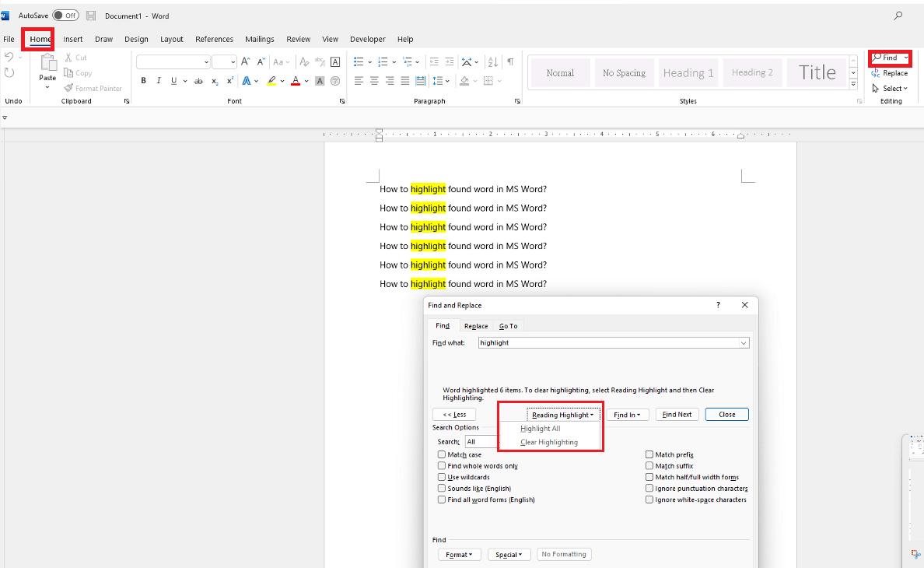Screen dimensions: 924x568
Task: Center align the paragraph text
Action: pos(374,81)
